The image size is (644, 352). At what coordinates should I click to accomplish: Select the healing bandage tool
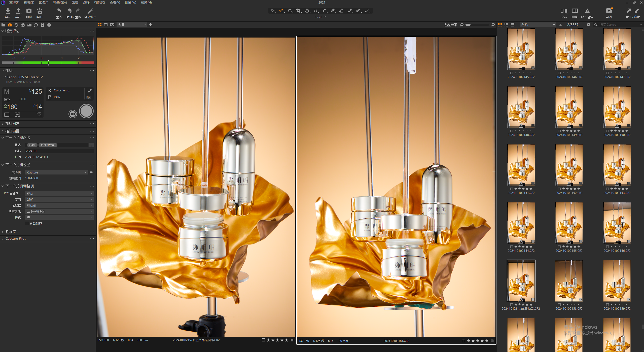tap(333, 11)
